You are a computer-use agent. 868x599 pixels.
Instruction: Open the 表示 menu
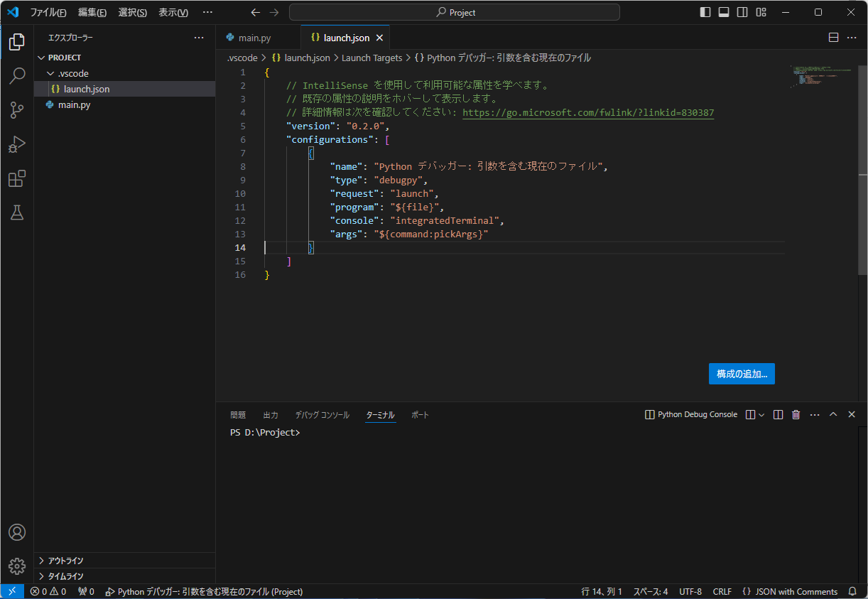[x=173, y=11]
